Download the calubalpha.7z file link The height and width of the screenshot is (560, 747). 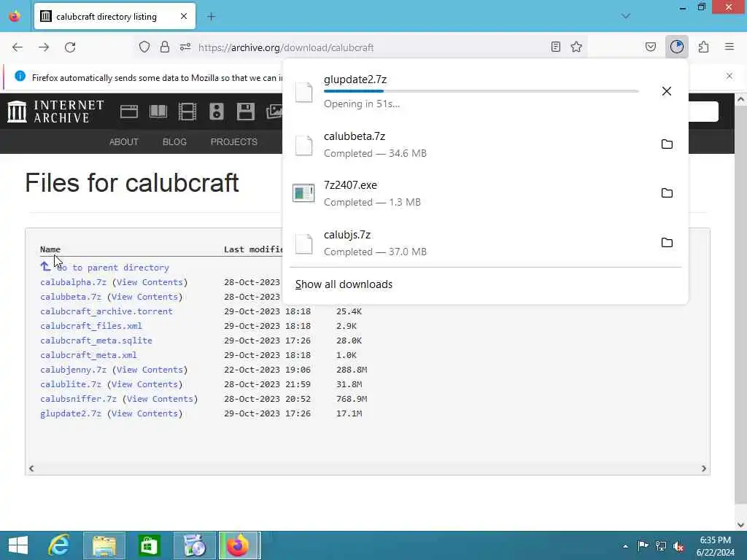pyautogui.click(x=74, y=282)
